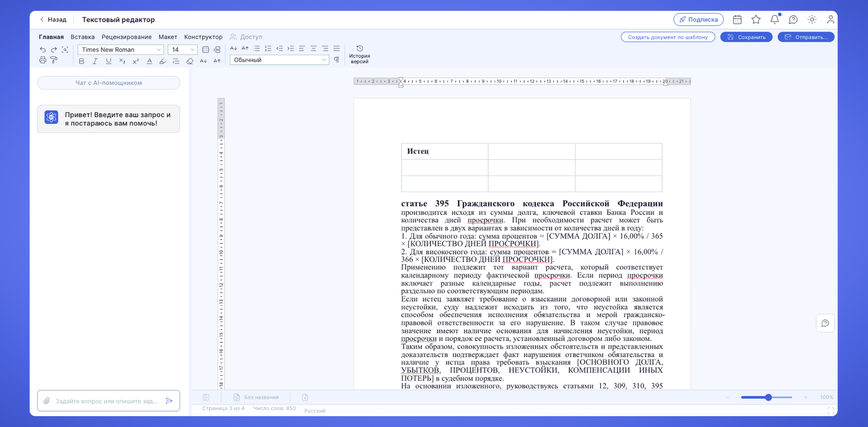This screenshot has width=868, height=427.
Task: Open the Доступ sharing tab
Action: coord(246,37)
